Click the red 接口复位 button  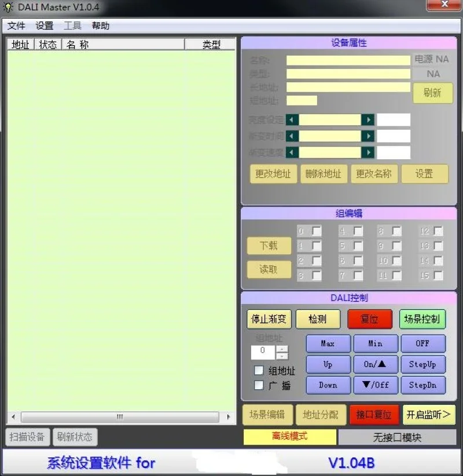374,415
